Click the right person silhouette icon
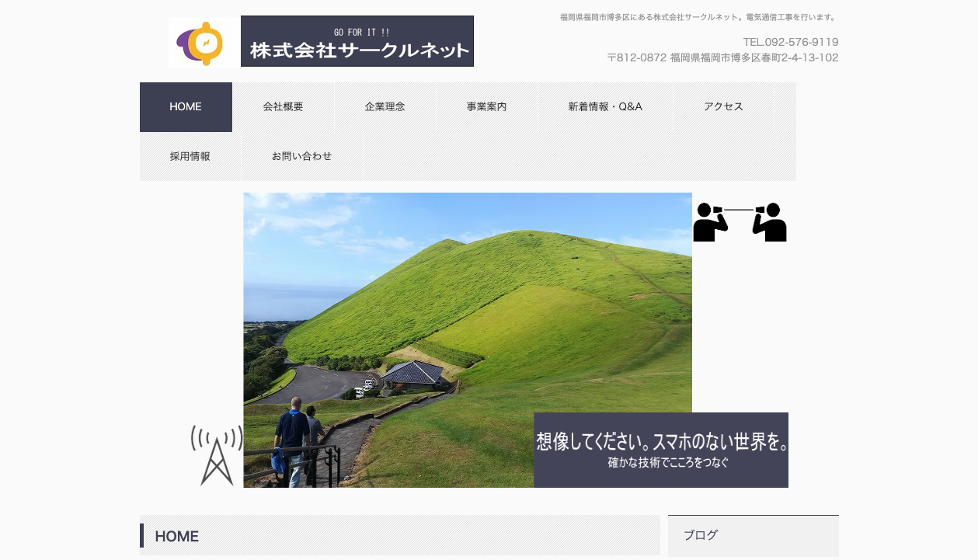Viewport: 978px width, 560px height. 769,222
